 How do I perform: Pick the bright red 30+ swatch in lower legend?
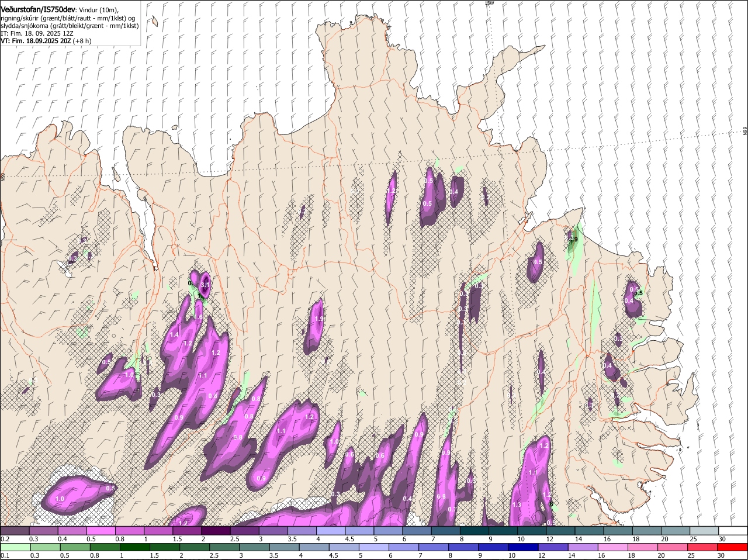click(x=733, y=547)
